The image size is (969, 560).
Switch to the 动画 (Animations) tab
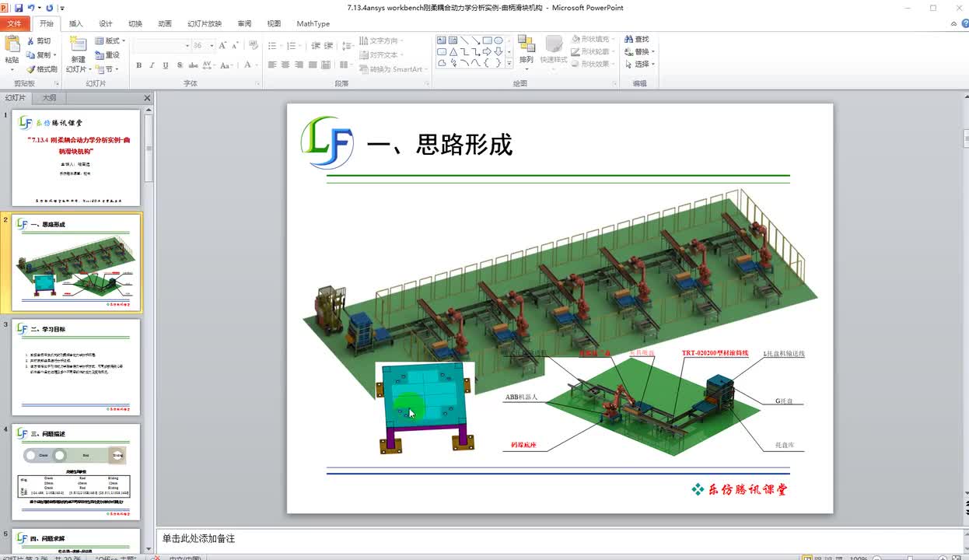tap(165, 23)
